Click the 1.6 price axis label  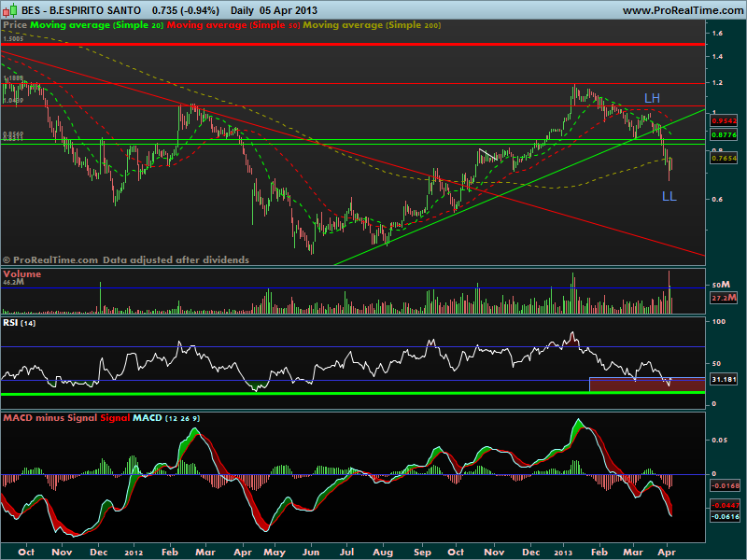[717, 33]
